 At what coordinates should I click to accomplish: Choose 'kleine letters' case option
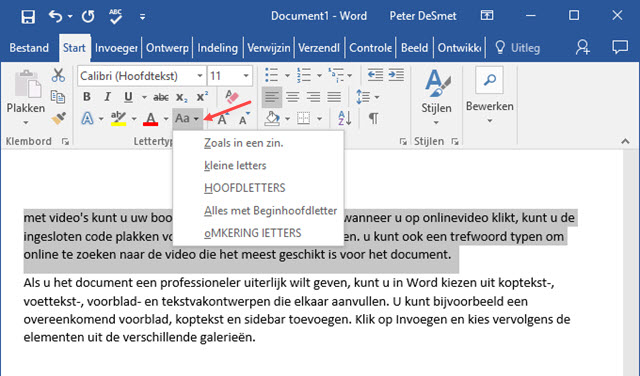click(235, 165)
